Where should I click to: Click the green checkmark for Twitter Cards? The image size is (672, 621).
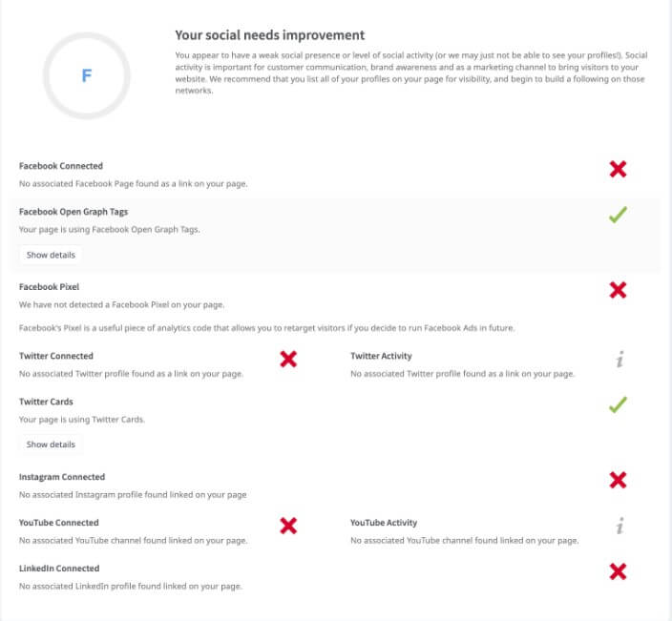tap(618, 404)
